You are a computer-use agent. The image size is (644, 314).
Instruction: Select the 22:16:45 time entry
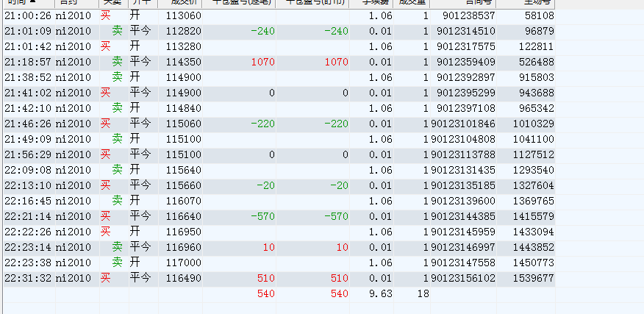[x=28, y=201]
